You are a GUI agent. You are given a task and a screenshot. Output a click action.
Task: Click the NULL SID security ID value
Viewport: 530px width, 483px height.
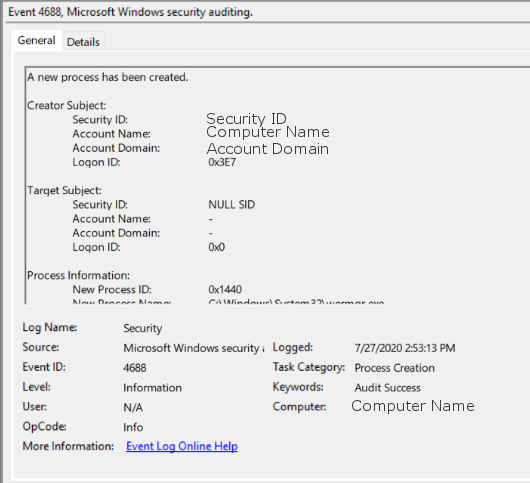[x=232, y=204]
